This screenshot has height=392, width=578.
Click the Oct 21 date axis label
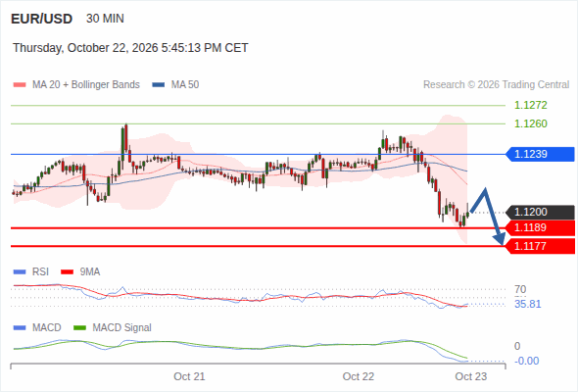[189, 376]
